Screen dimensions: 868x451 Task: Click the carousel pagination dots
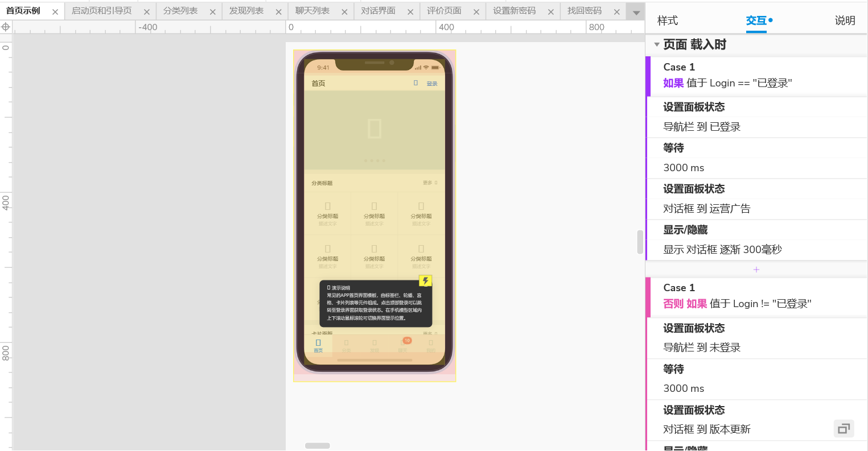375,161
